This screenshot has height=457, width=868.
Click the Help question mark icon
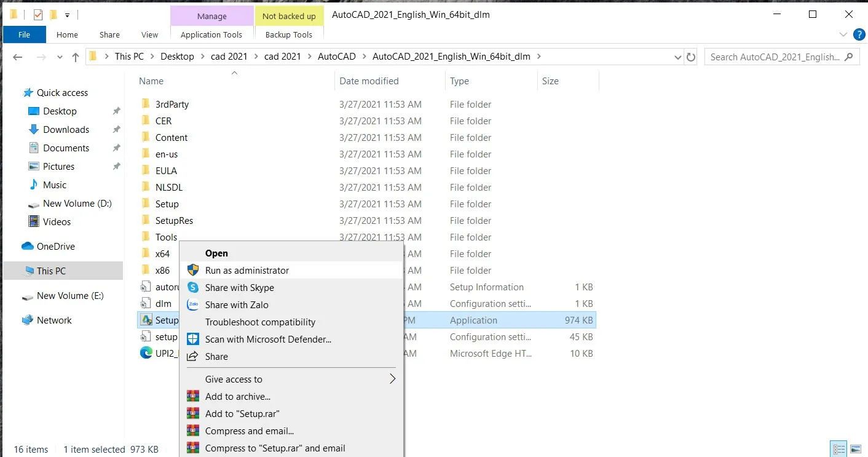tap(859, 34)
